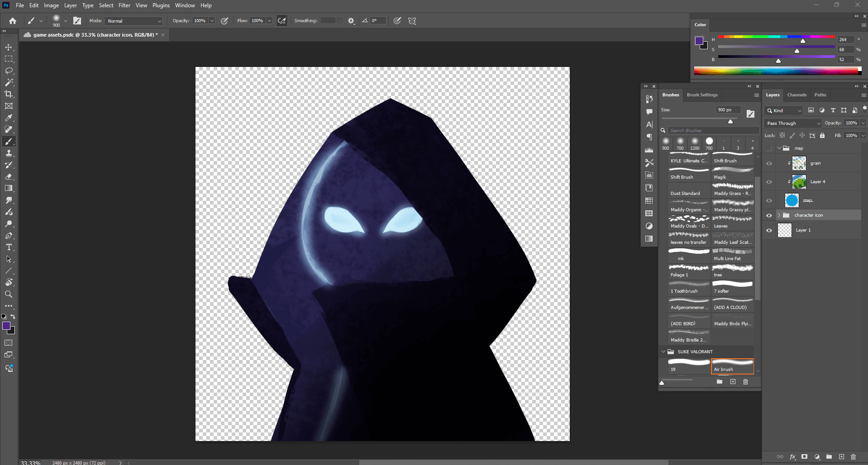The width and height of the screenshot is (868, 465).
Task: Delete layer with the trash icon
Action: click(853, 457)
